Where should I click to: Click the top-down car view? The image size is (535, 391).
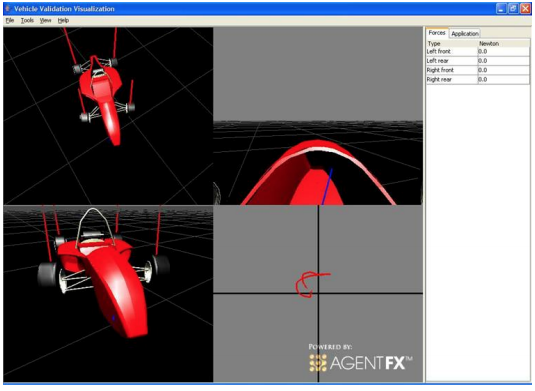[x=108, y=116]
